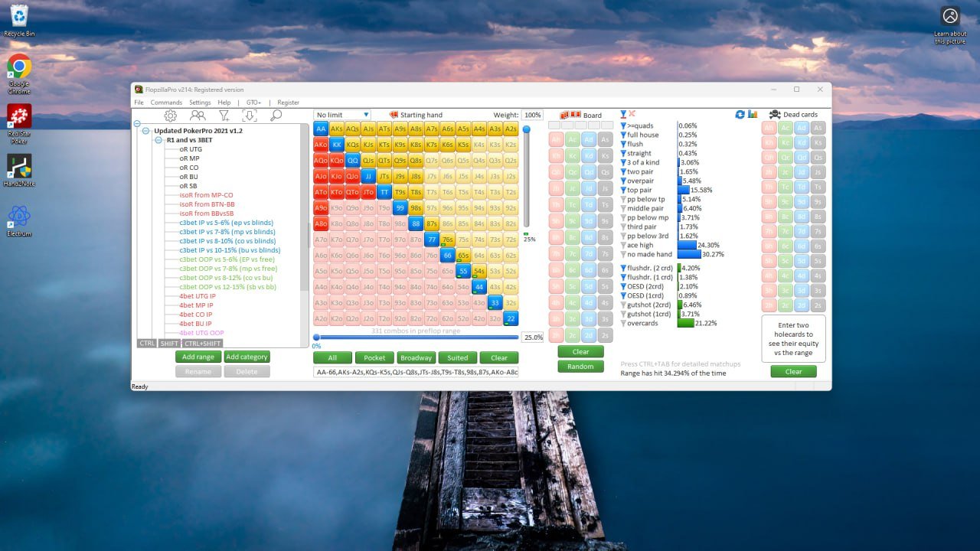Open Hand2Note desktop shortcut
This screenshot has width=980, height=551.
pyautogui.click(x=19, y=171)
